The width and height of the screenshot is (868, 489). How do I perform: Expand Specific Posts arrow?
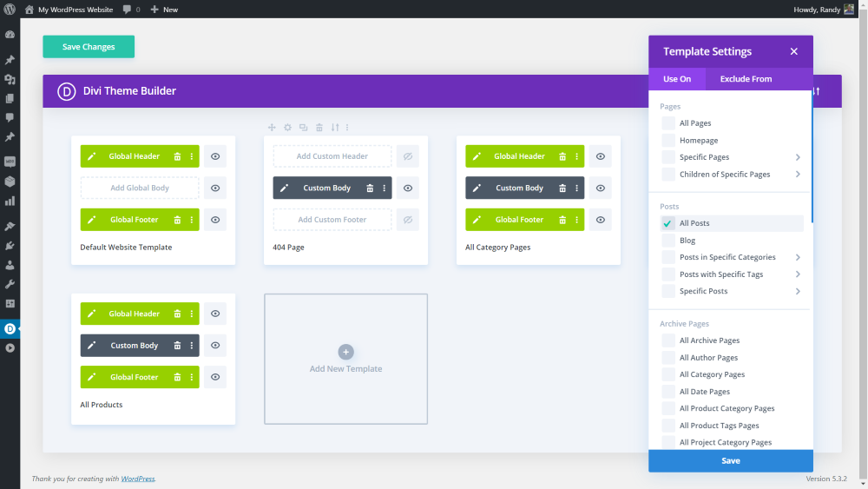pyautogui.click(x=798, y=291)
